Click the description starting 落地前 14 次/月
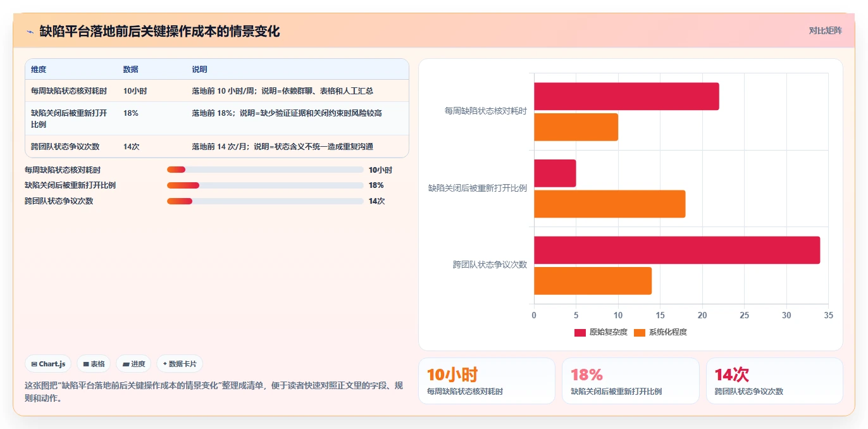 coord(282,147)
